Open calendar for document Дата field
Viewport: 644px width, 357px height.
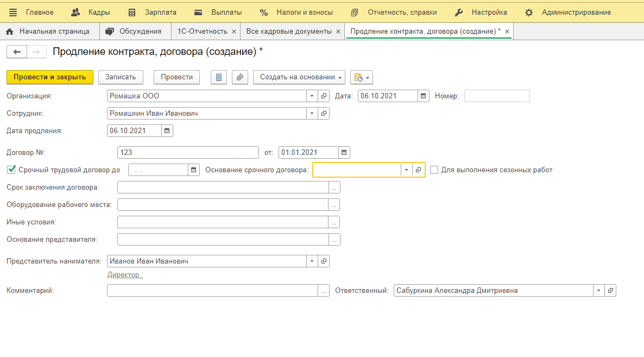tap(424, 96)
